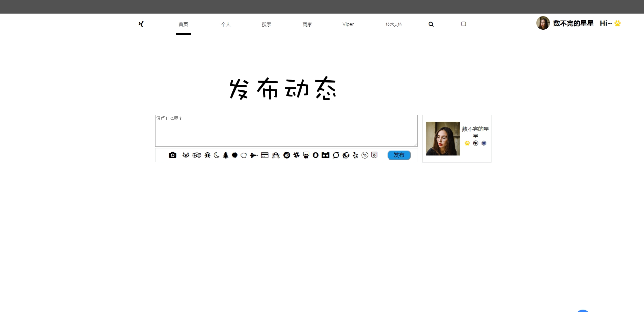The height and width of the screenshot is (312, 644).
Task: Insert the speech-bubble ring icon
Action: tap(336, 155)
